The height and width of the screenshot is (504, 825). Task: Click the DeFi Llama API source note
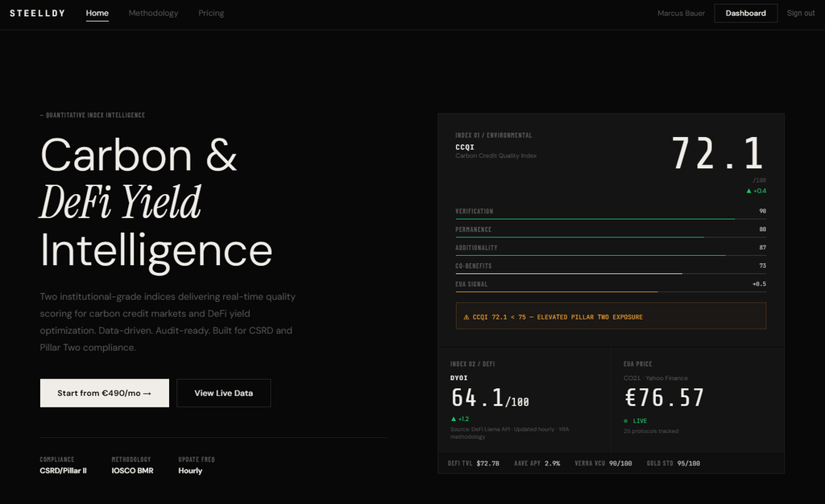pyautogui.click(x=509, y=433)
